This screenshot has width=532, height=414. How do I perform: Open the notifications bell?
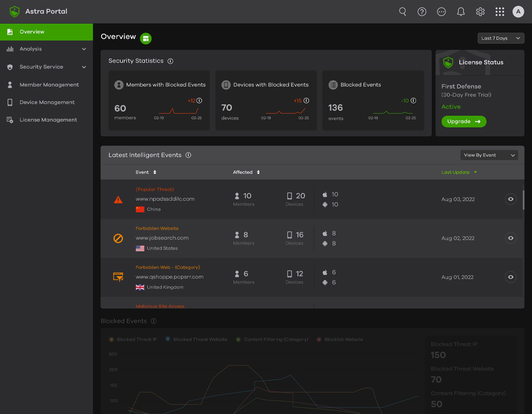click(x=461, y=12)
